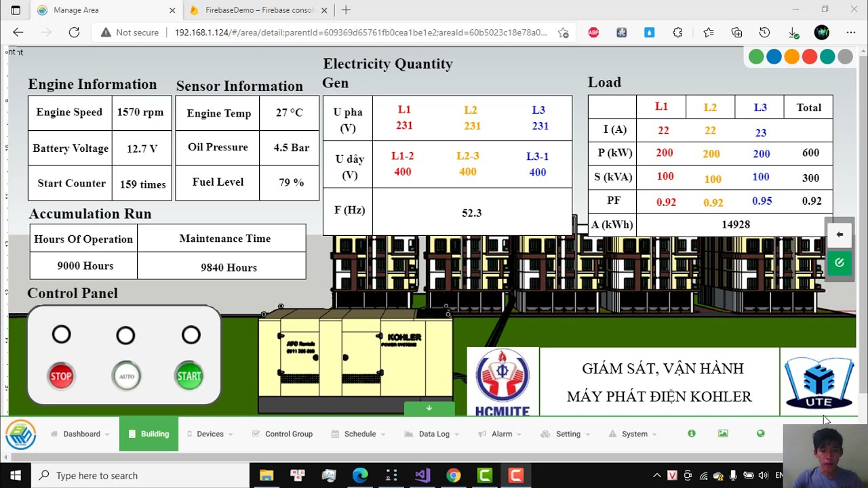Click the picture icon in bottom bar
The width and height of the screenshot is (868, 488).
[x=723, y=434]
